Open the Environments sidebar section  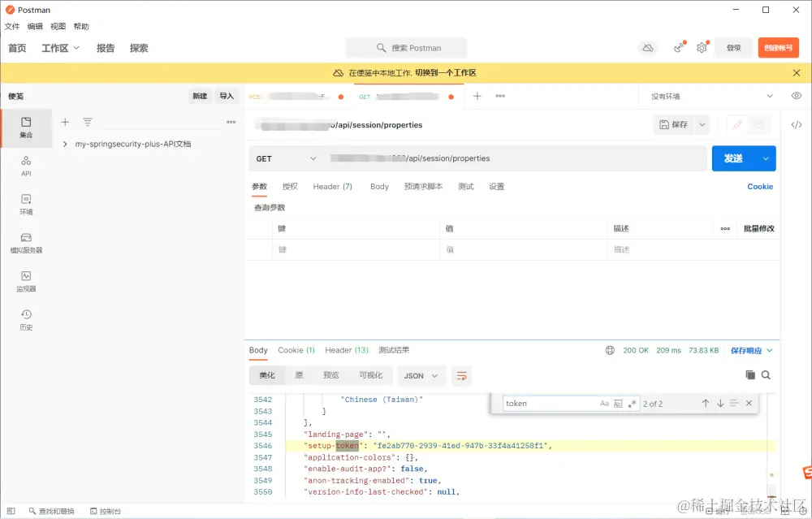[x=26, y=205]
